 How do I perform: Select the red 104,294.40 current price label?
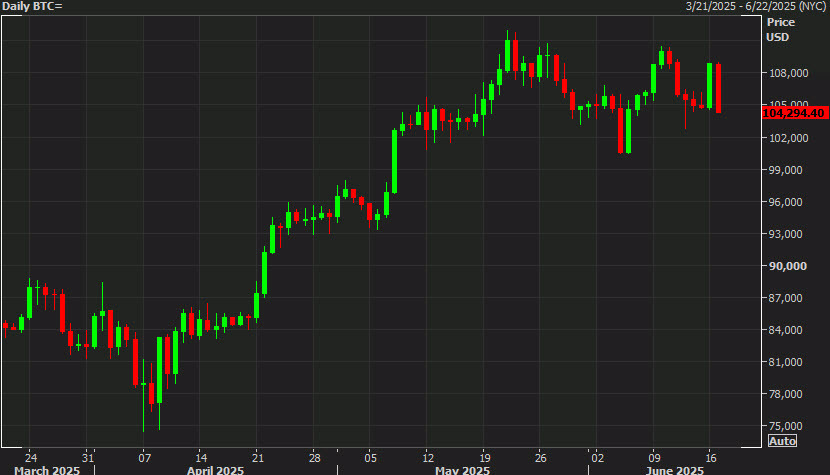(x=795, y=113)
